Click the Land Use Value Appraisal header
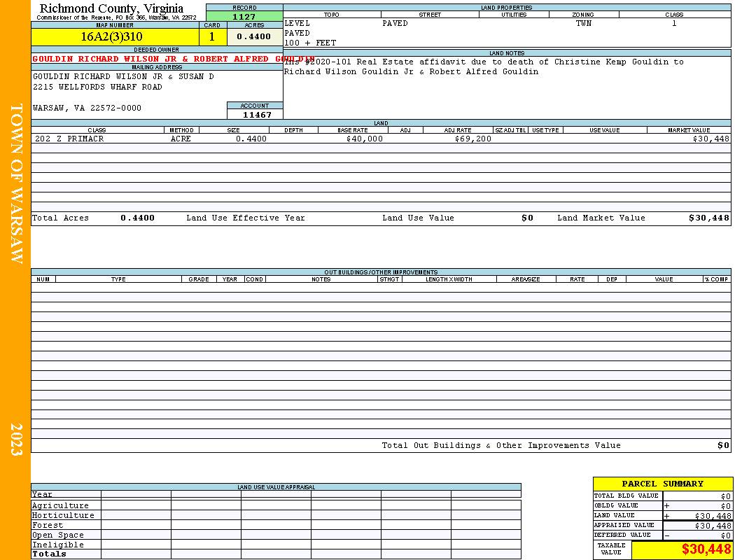 coord(276,487)
